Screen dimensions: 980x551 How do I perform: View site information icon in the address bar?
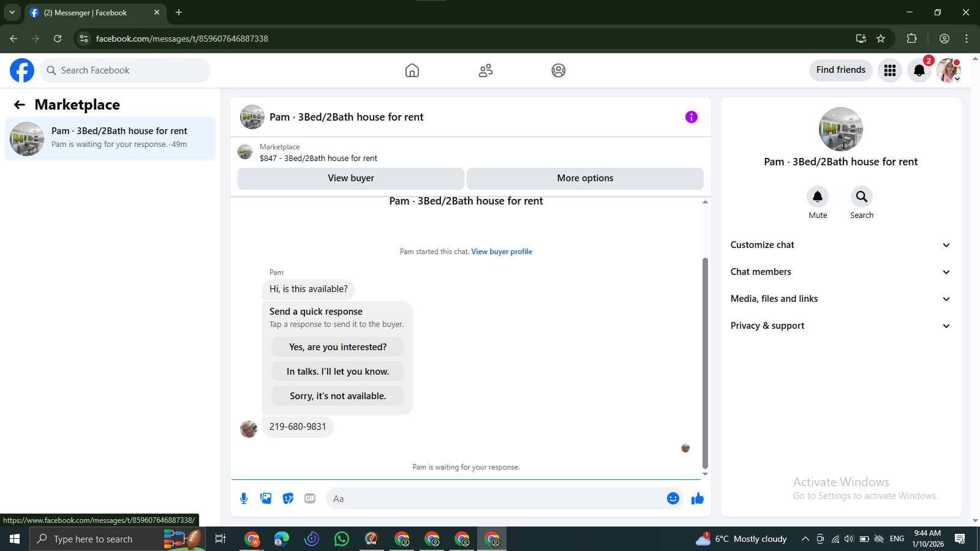click(84, 39)
